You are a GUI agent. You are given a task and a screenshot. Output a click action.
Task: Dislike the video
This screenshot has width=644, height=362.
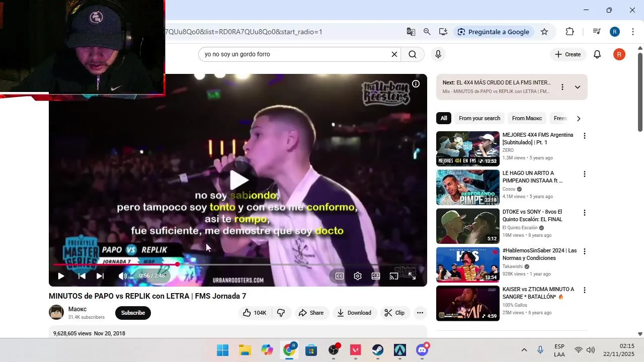(x=281, y=313)
